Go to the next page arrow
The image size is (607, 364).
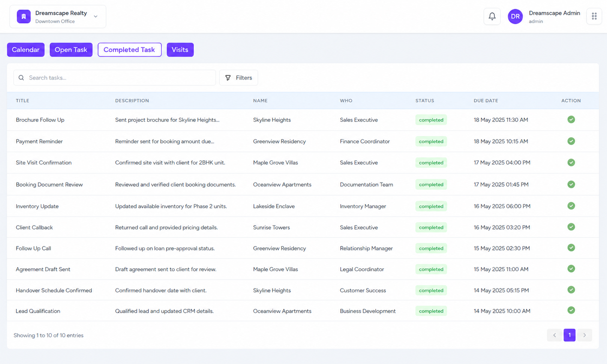point(585,335)
